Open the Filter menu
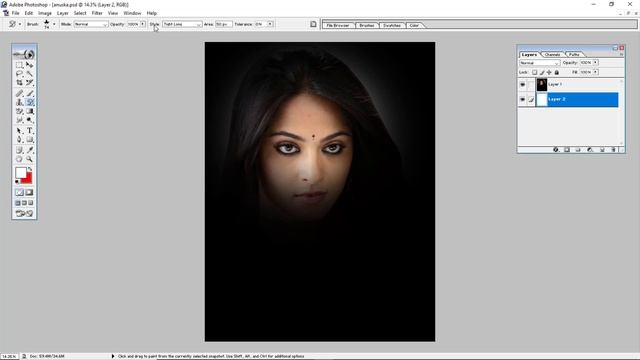 [97, 13]
